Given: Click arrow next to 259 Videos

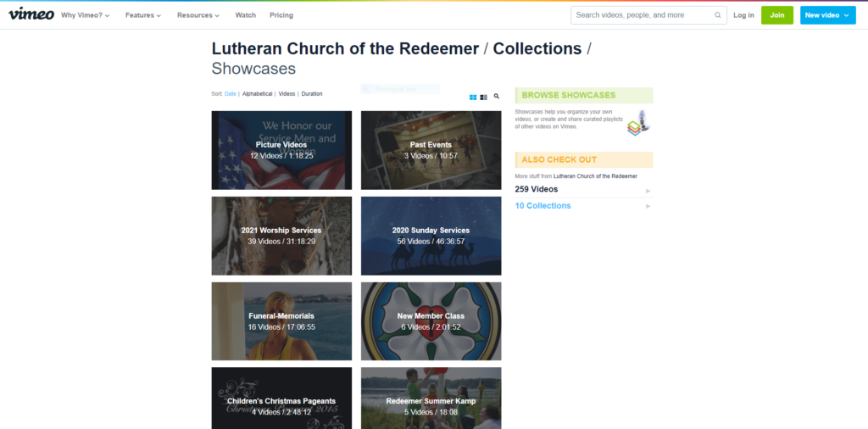Looking at the screenshot, I should point(648,191).
